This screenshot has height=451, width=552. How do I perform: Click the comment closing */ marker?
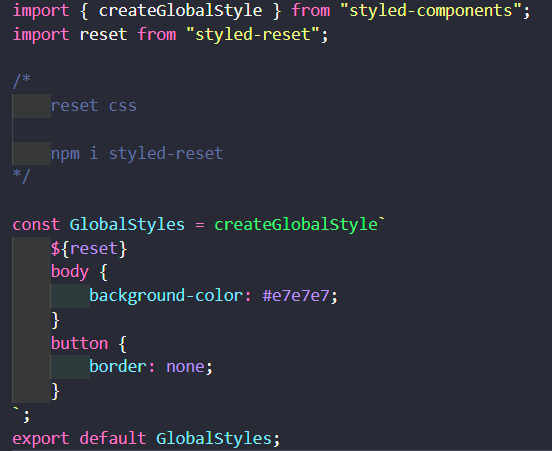click(x=21, y=176)
